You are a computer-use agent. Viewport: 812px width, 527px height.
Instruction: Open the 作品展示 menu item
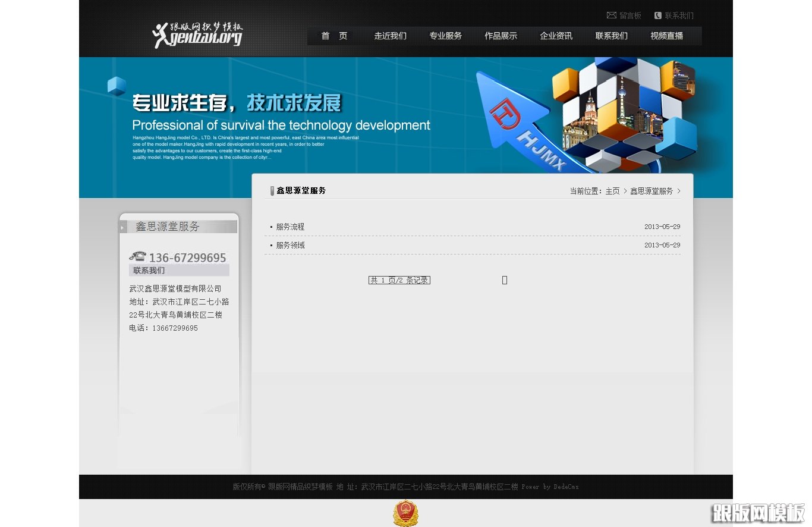pos(501,36)
